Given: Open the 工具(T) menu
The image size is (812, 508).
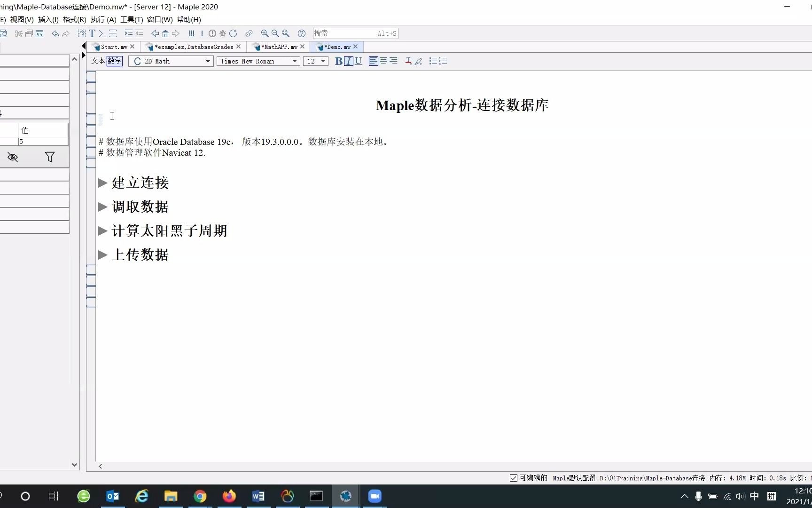Looking at the screenshot, I should click(x=131, y=19).
